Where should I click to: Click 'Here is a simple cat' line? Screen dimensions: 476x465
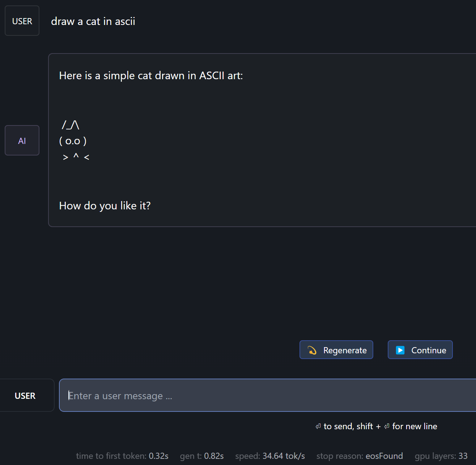151,76
